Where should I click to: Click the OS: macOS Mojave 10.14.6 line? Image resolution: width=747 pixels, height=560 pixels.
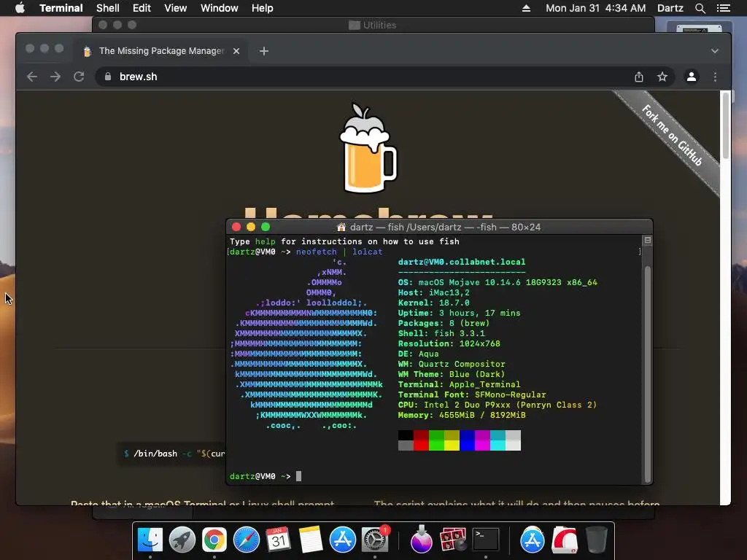point(498,282)
